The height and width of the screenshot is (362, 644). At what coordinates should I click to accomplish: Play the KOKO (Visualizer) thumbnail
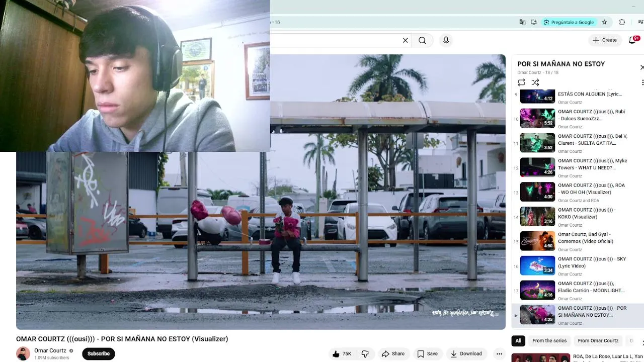pyautogui.click(x=537, y=217)
